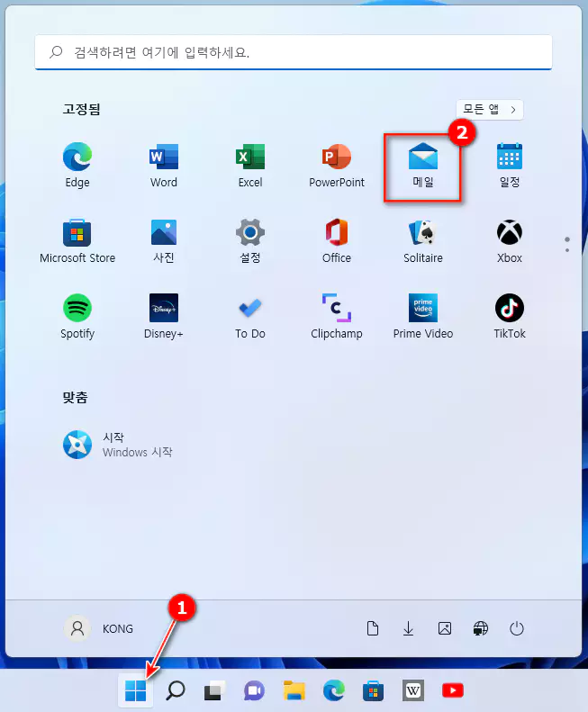This screenshot has width=588, height=712.
Task: Click the 모든 앱 (All apps) button
Action: coord(489,110)
